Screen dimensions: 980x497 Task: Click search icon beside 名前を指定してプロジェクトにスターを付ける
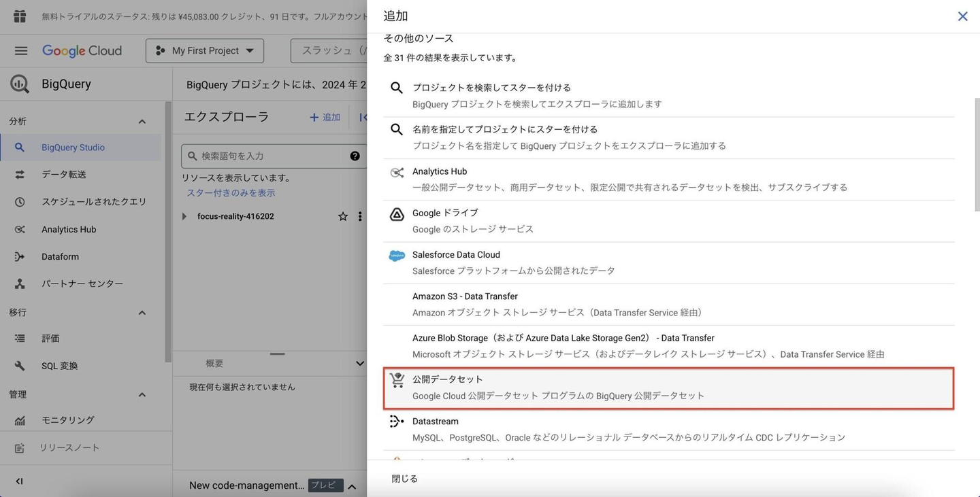(x=397, y=129)
